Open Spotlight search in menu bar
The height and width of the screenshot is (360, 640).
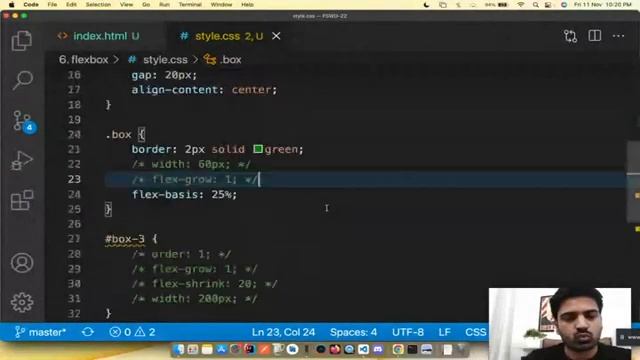click(535, 5)
